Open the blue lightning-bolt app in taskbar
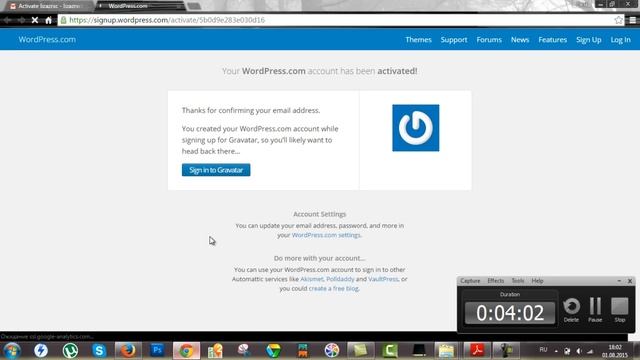640x360 pixels. point(41,351)
